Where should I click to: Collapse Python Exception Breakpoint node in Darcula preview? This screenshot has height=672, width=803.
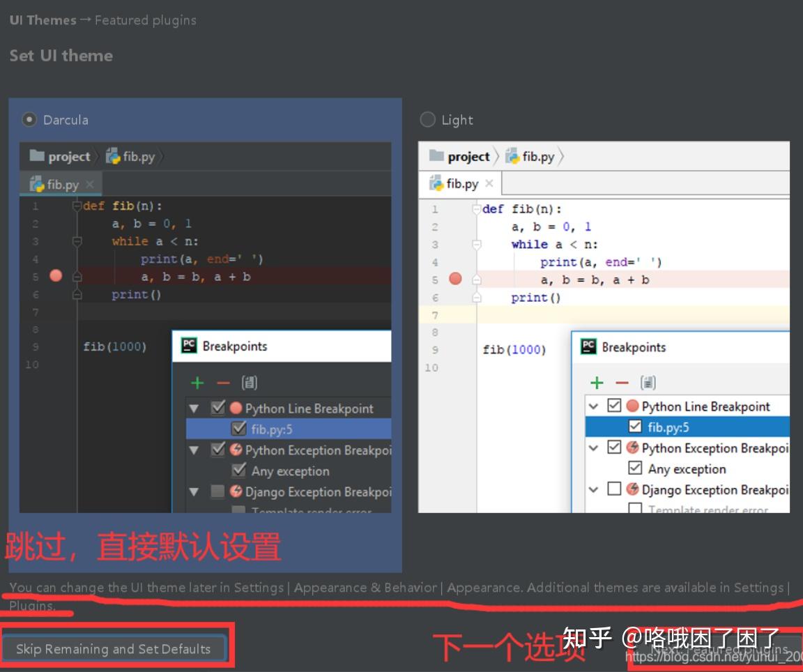194,450
